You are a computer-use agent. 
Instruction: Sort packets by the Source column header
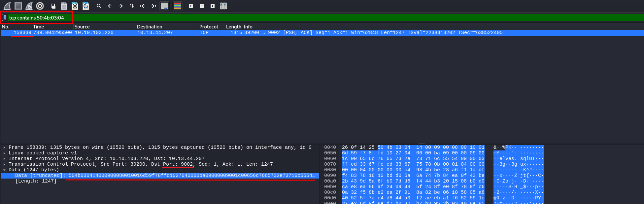click(x=82, y=27)
